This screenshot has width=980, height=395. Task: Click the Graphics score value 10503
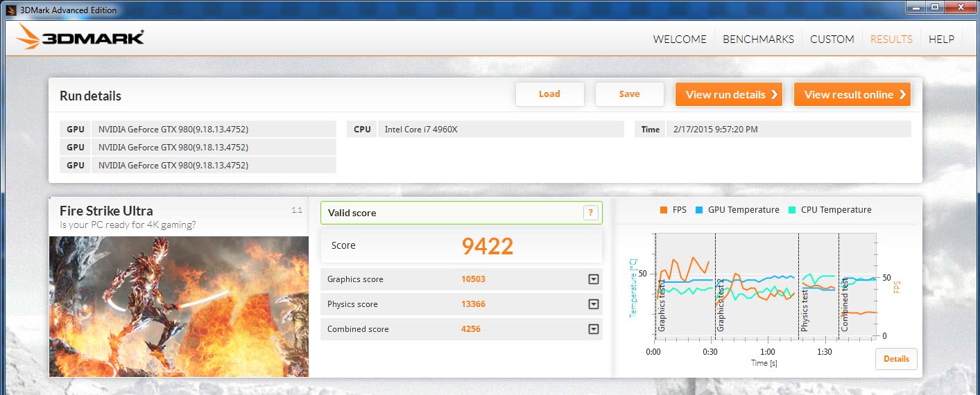[474, 279]
